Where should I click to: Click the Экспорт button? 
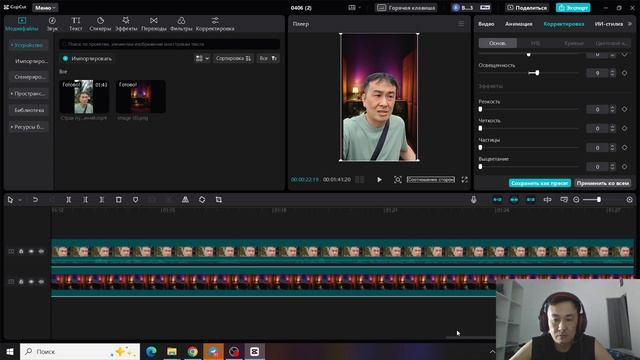573,7
